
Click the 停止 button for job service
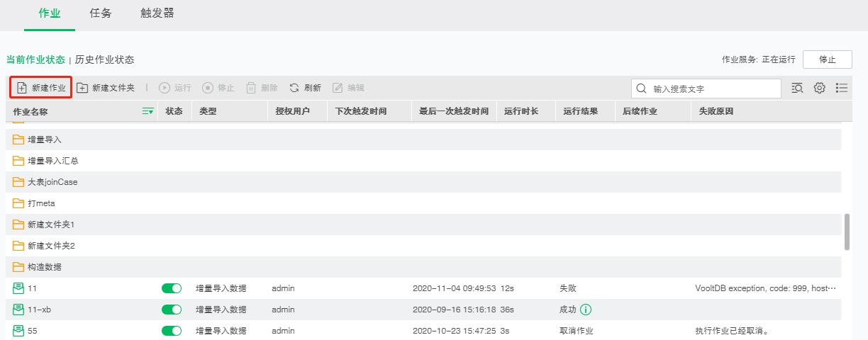click(827, 59)
